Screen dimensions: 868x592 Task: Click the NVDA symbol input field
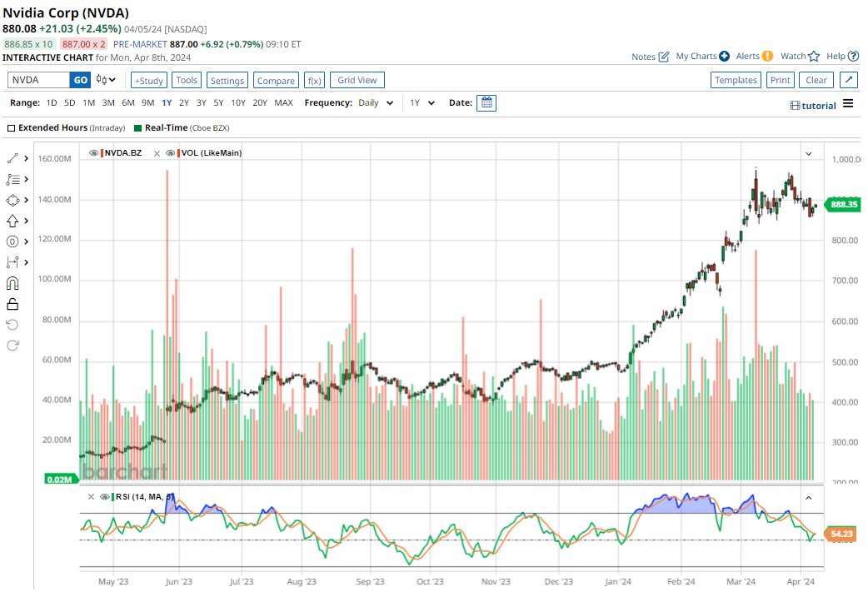(x=38, y=80)
